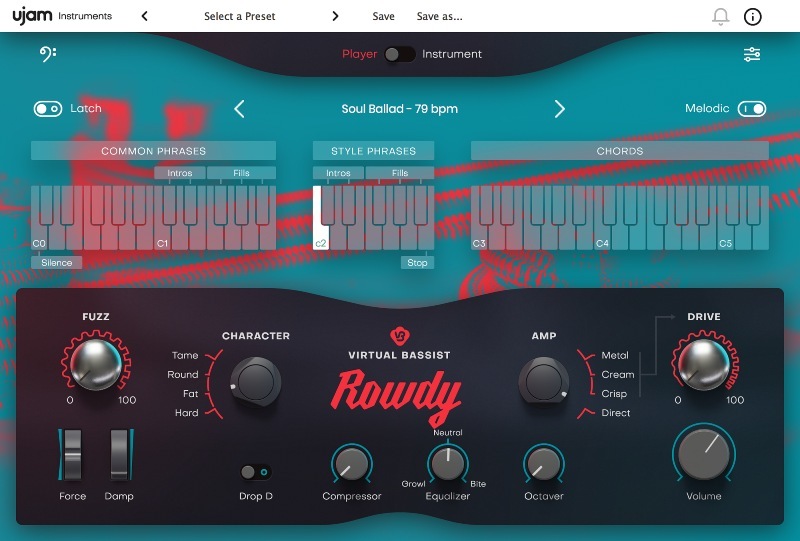The width and height of the screenshot is (800, 541).
Task: Select Round character
Action: click(183, 374)
